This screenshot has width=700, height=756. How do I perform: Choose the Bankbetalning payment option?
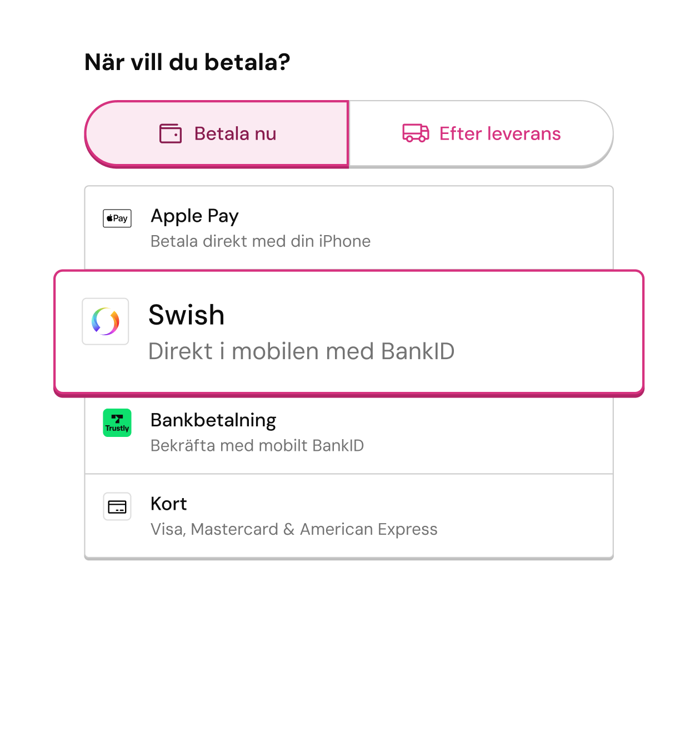point(349,435)
